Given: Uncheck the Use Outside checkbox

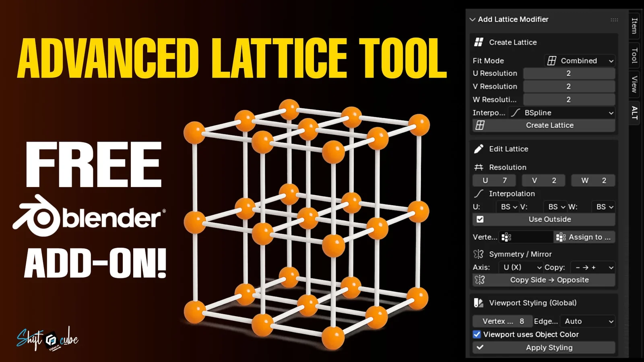Looking at the screenshot, I should coord(480,219).
